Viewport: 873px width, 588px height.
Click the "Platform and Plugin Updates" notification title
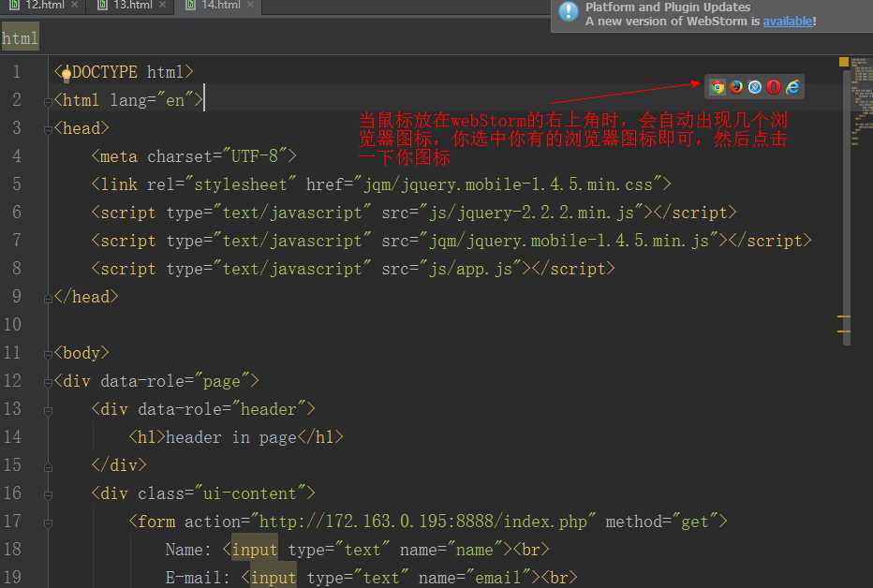pos(668,7)
